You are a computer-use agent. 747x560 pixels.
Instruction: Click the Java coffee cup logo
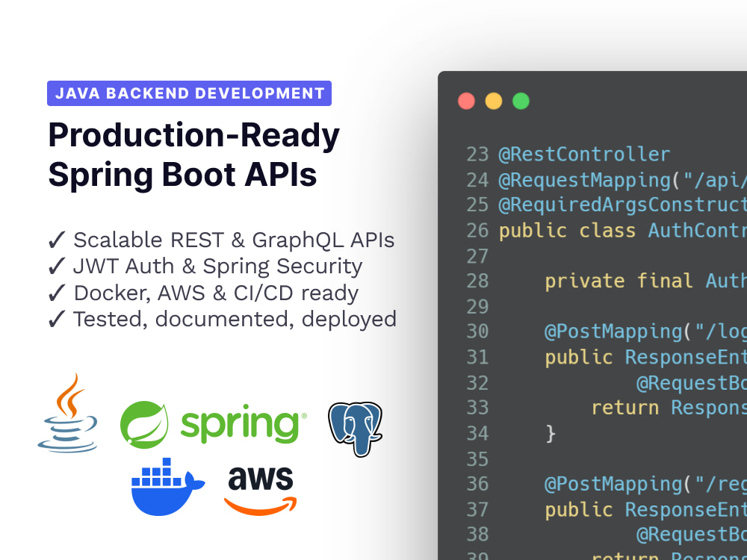[x=68, y=413]
